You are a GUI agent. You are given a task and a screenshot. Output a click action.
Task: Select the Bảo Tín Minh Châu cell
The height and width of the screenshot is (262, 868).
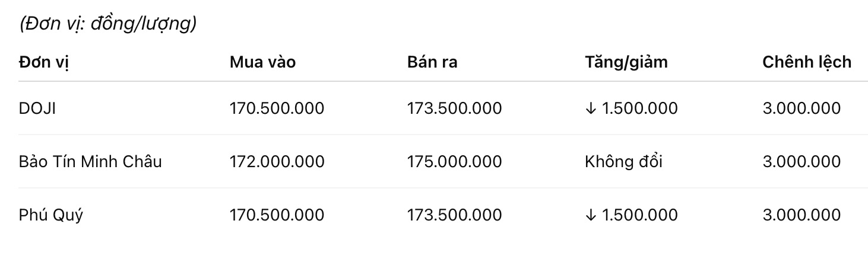(x=90, y=162)
